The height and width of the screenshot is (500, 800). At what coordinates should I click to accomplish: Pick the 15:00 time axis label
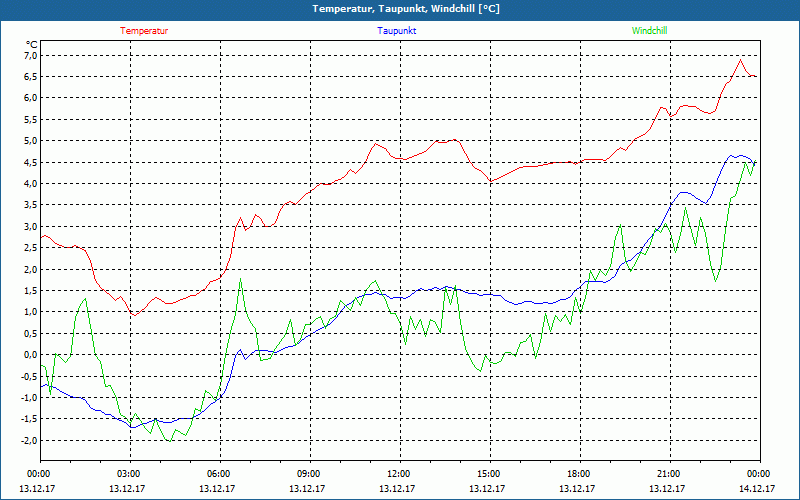pyautogui.click(x=490, y=474)
